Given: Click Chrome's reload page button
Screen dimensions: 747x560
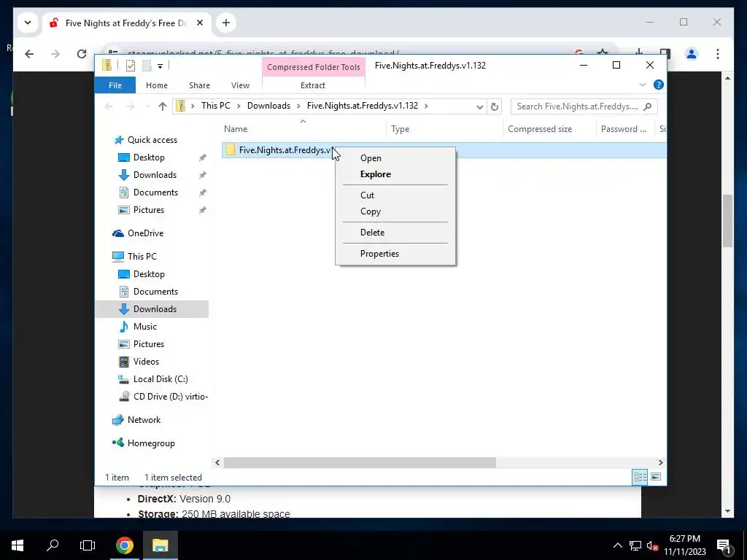Looking at the screenshot, I should (x=82, y=54).
